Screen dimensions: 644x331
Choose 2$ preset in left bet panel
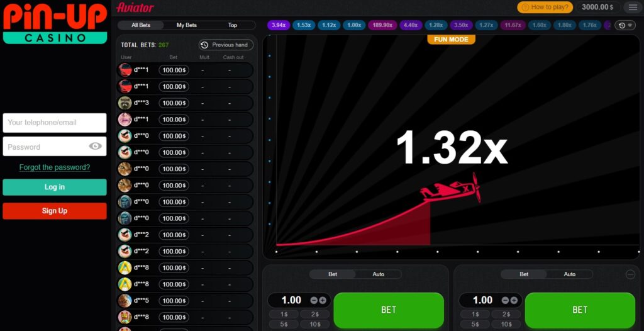(314, 315)
